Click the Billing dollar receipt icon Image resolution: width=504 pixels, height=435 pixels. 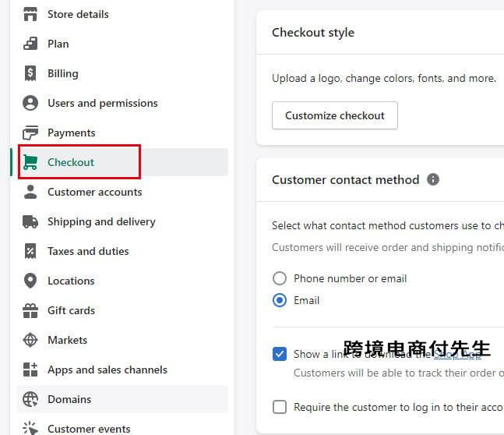pos(30,73)
